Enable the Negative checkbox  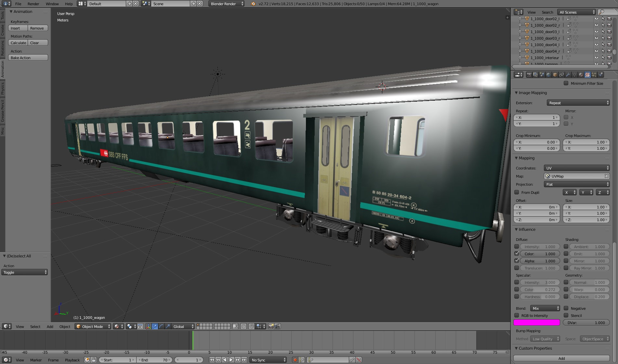[566, 308]
